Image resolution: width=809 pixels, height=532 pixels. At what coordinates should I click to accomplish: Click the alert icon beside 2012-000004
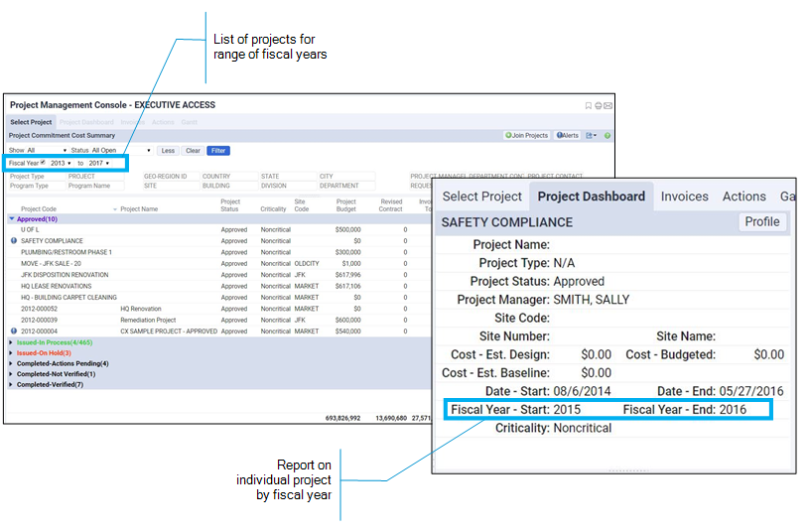coord(14,332)
